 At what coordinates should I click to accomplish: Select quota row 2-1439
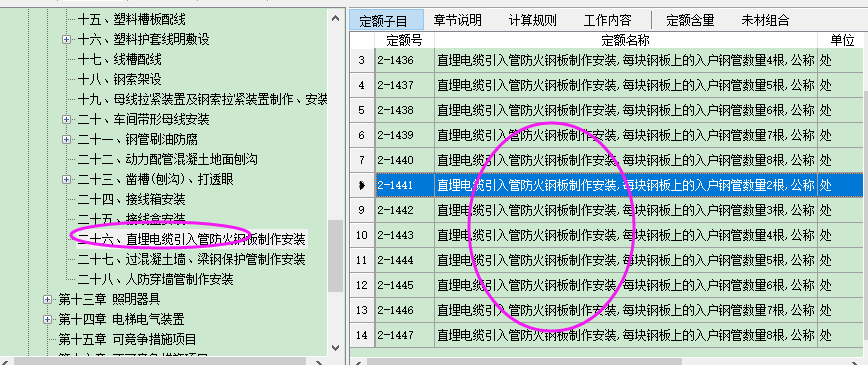pos(607,135)
